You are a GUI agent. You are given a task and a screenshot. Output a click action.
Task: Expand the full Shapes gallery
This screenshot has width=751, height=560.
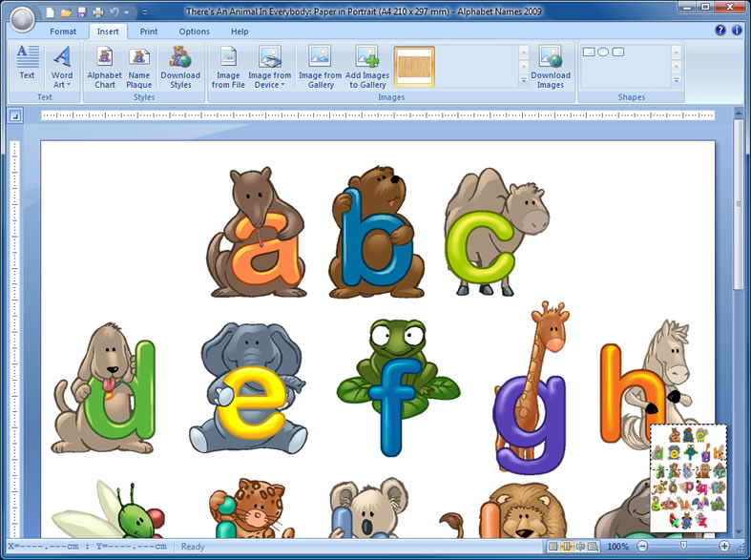tap(676, 81)
